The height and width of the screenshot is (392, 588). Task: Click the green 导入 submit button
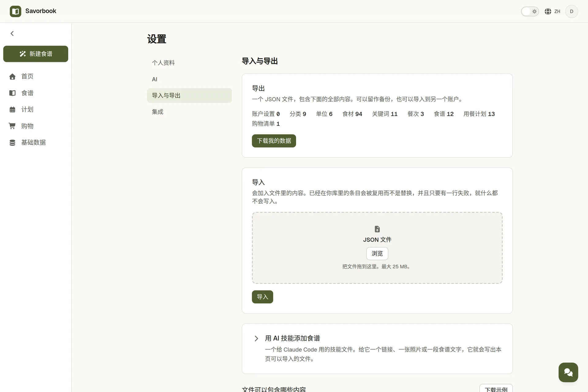tap(262, 297)
